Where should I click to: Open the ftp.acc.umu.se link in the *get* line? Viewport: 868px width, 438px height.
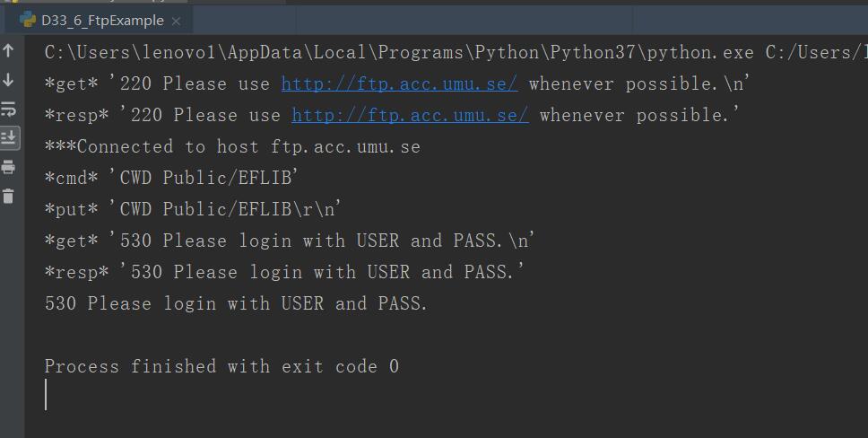399,83
